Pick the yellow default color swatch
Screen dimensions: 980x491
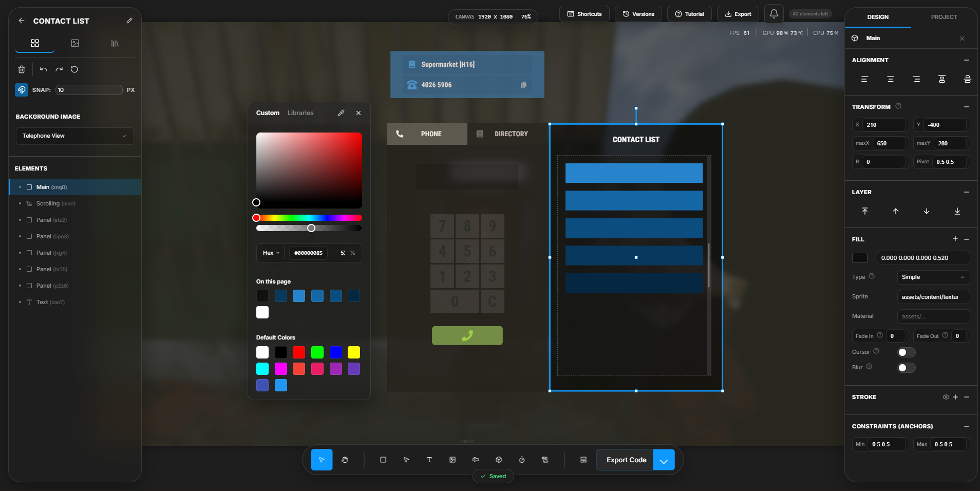(354, 352)
